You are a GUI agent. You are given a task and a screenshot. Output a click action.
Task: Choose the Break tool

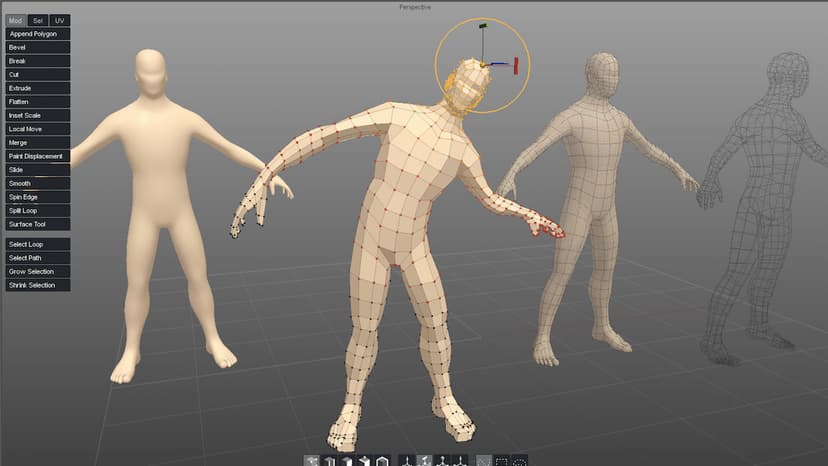pyautogui.click(x=37, y=61)
